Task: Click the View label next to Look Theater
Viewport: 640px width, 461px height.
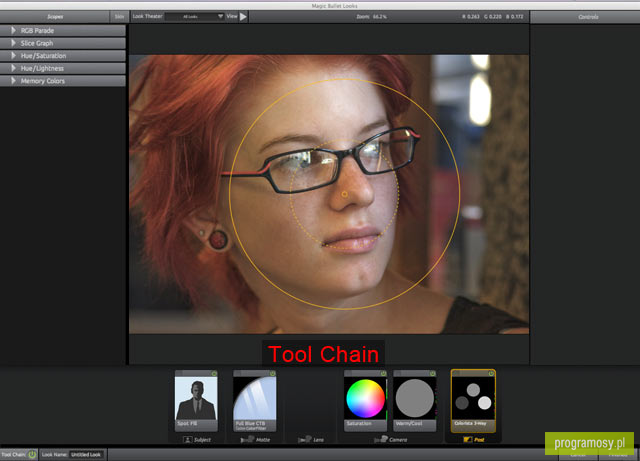Action: coord(232,16)
